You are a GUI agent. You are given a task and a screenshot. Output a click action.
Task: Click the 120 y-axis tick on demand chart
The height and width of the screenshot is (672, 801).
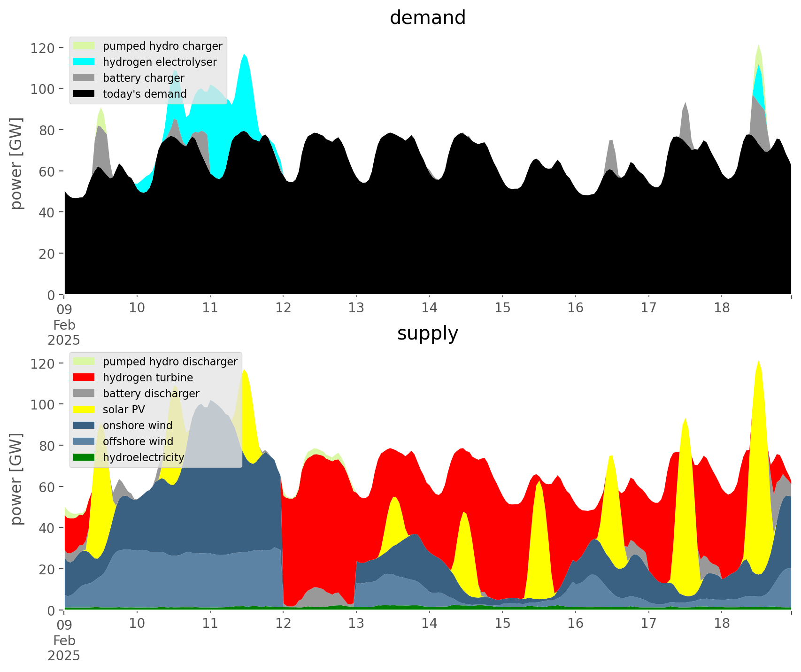[x=43, y=48]
